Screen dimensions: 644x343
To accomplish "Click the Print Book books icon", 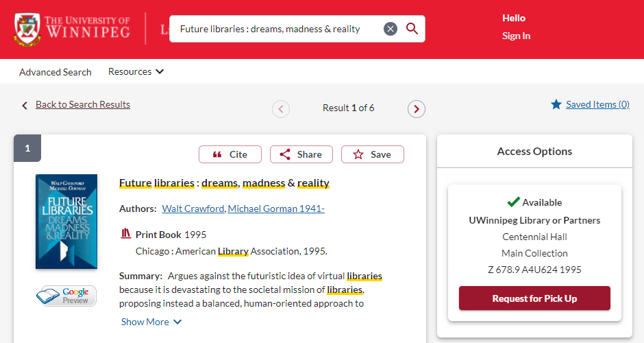I will click(125, 234).
